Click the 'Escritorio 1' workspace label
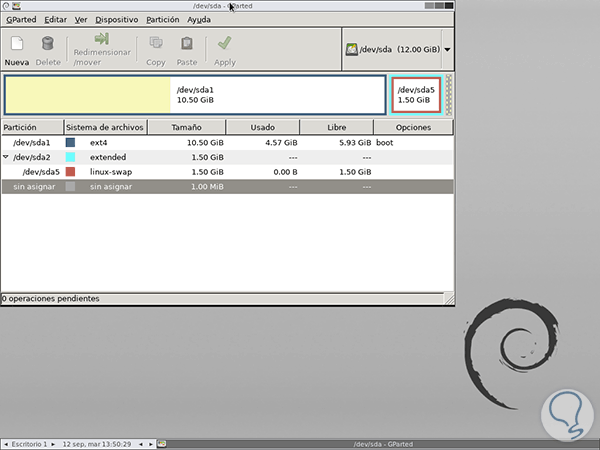The image size is (600, 450). click(29, 444)
